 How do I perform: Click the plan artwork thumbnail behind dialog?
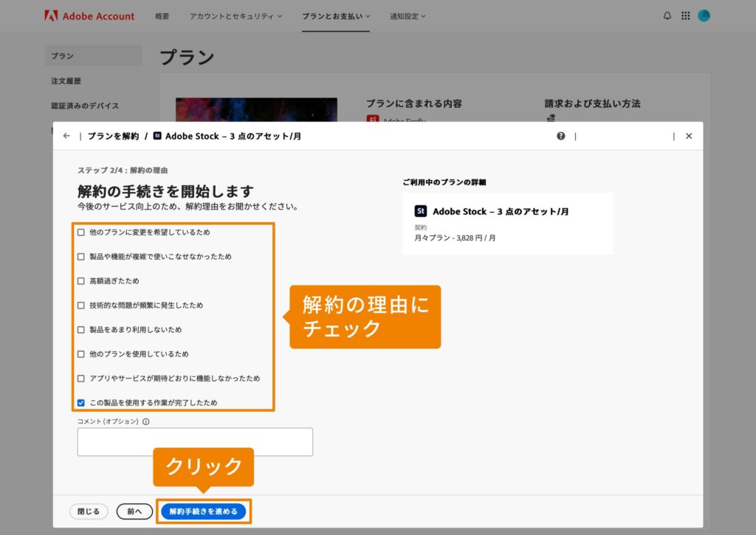(256, 110)
